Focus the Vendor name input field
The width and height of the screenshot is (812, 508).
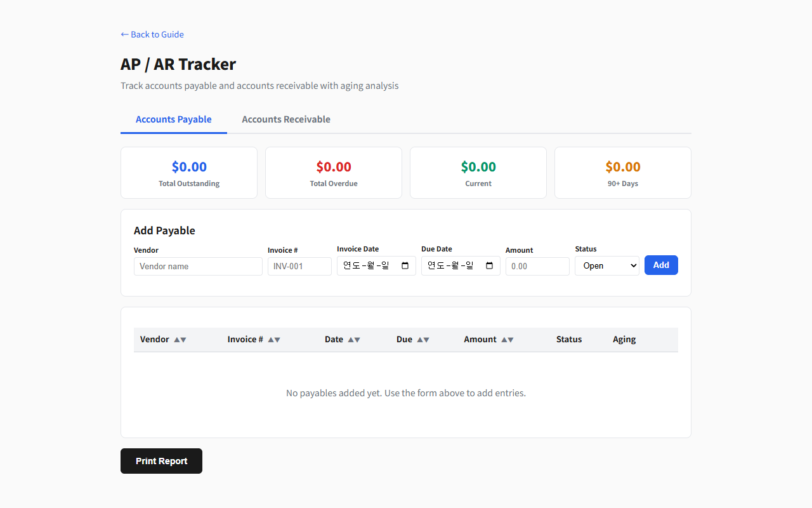(198, 267)
